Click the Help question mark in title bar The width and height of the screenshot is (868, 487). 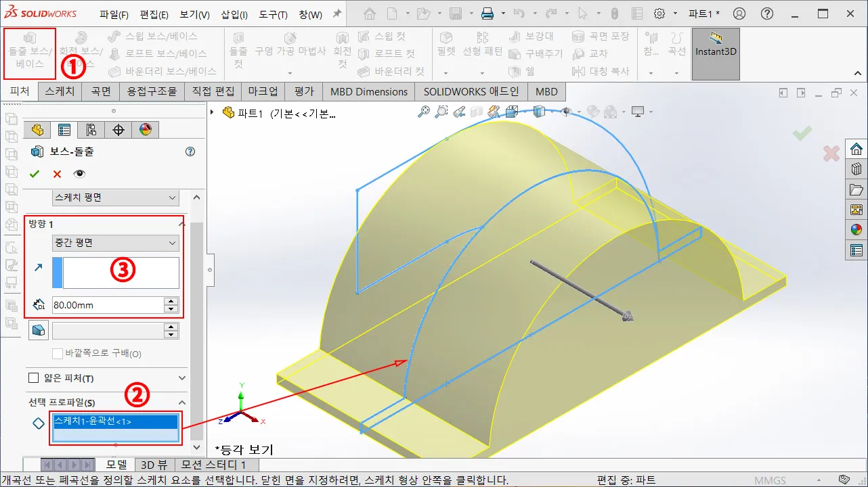point(766,14)
